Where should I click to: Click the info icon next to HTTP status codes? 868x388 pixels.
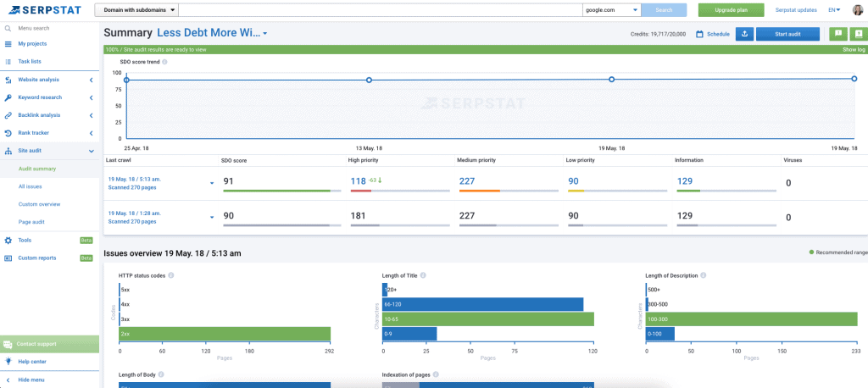point(171,275)
